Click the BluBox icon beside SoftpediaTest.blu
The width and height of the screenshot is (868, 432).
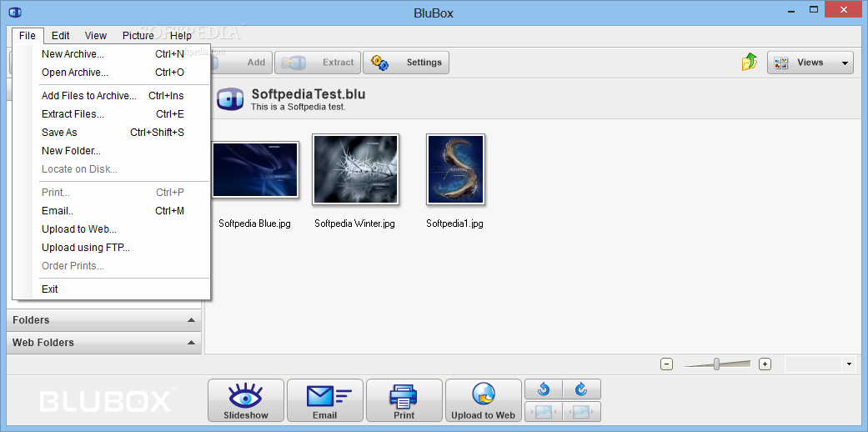pos(230,99)
